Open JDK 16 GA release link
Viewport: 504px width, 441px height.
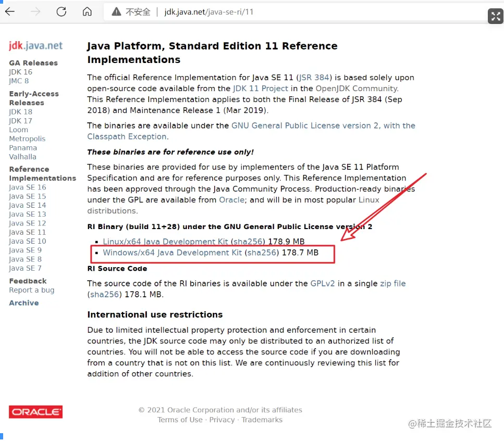click(x=20, y=72)
